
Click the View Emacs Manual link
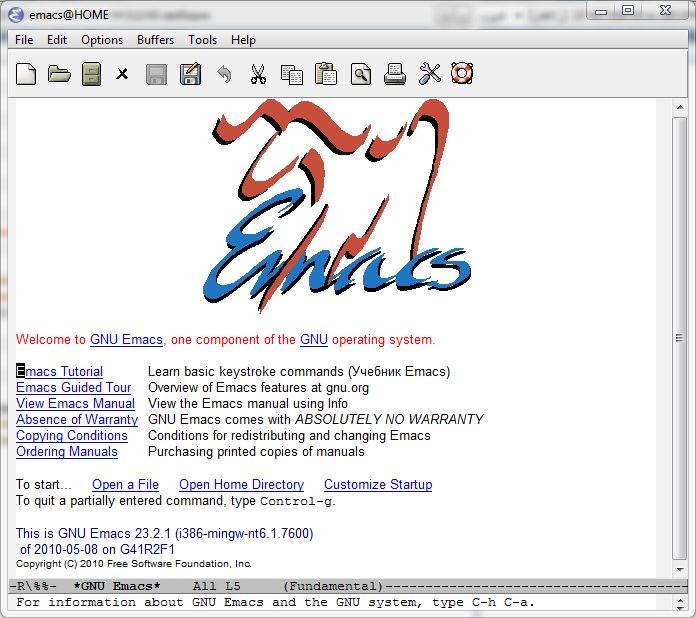click(75, 404)
